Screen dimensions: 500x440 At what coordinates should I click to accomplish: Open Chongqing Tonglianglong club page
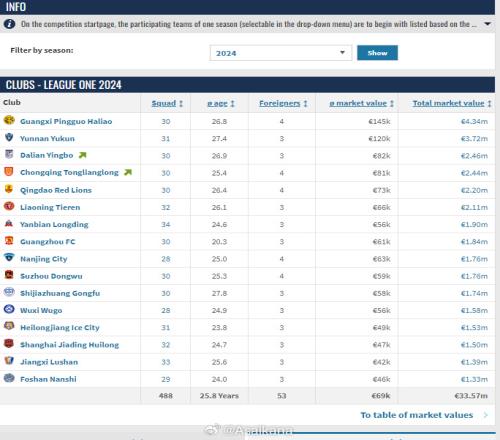point(69,173)
